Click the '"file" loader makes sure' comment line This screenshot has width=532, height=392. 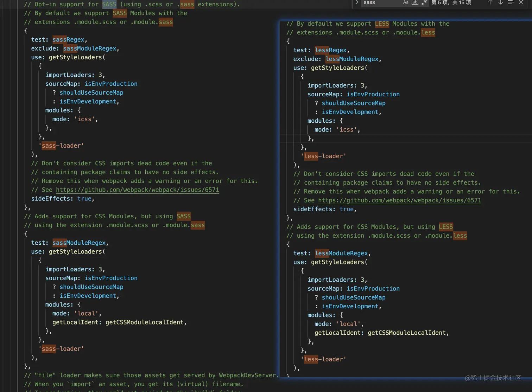(x=151, y=375)
